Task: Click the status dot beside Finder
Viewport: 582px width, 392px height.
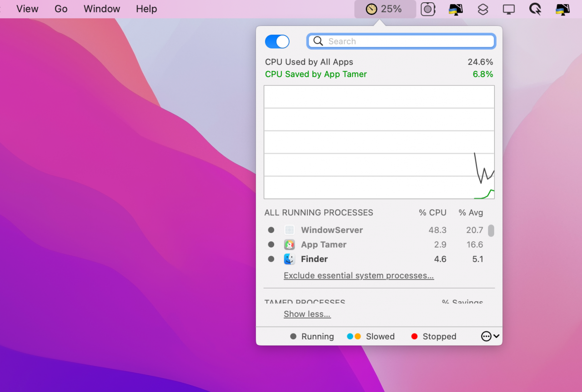Action: pos(271,259)
